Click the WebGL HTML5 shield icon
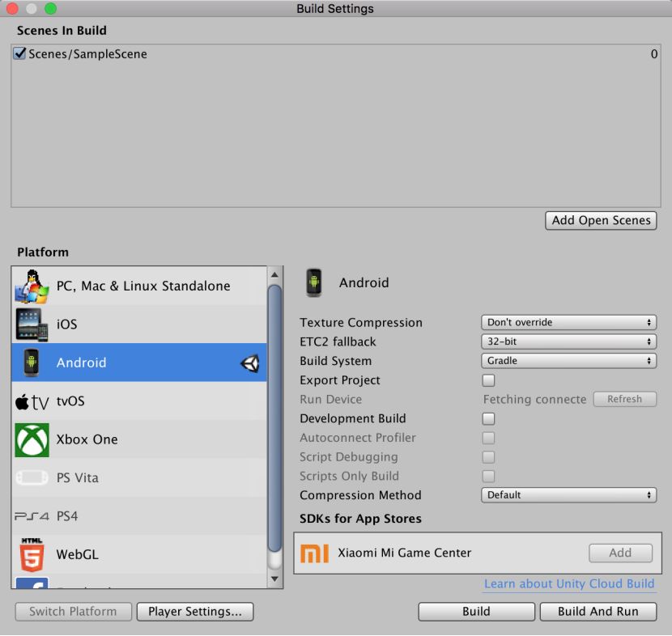The width and height of the screenshot is (672, 636). (32, 554)
